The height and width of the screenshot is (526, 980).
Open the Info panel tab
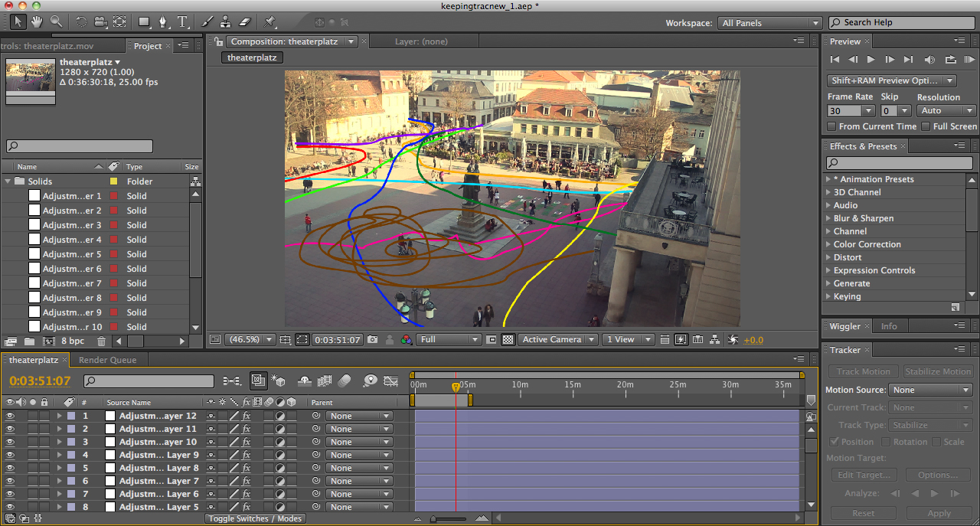pyautogui.click(x=888, y=326)
